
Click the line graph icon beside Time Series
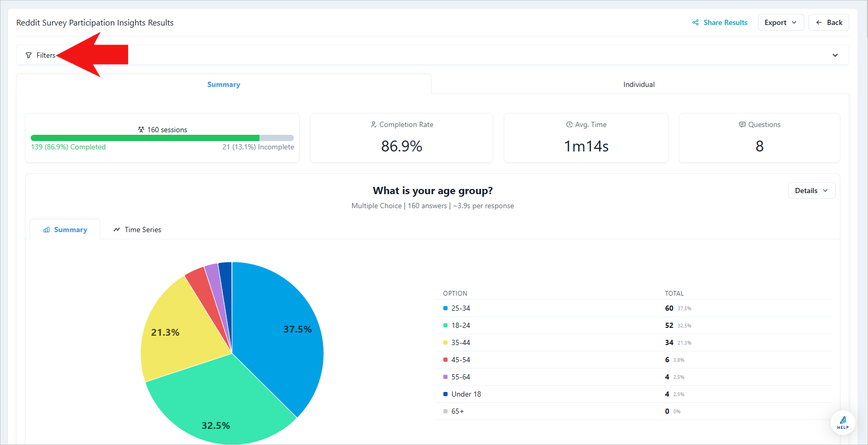[117, 230]
